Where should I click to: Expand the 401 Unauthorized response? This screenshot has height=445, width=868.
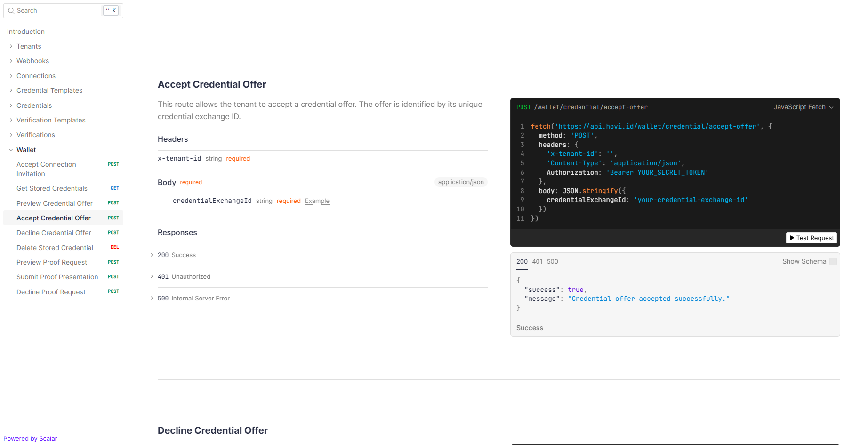[152, 277]
